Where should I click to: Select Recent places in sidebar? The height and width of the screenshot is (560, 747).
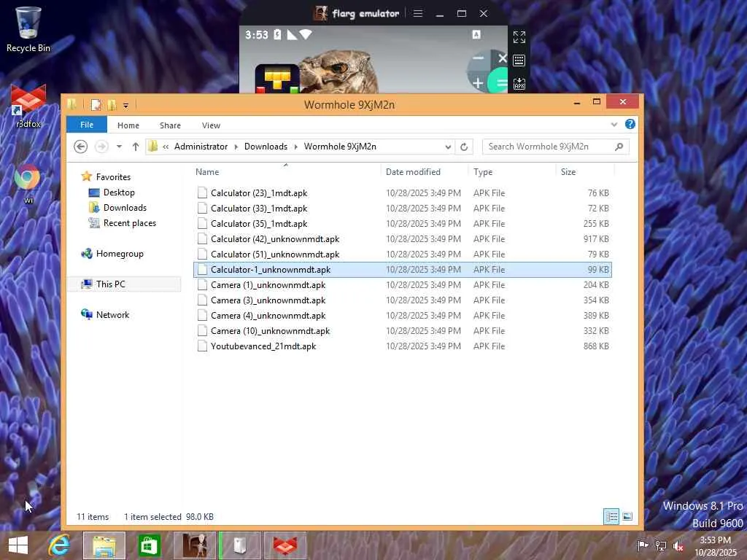pos(130,223)
